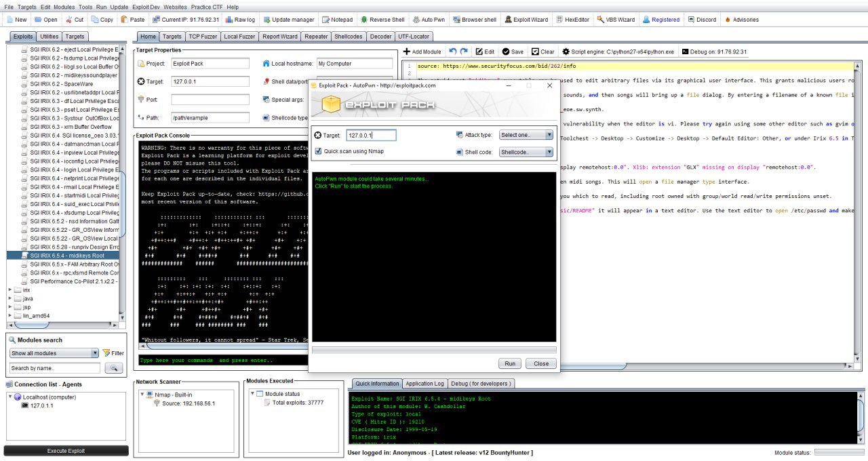Click the New toolbar button
The image size is (868, 461).
pyautogui.click(x=16, y=20)
